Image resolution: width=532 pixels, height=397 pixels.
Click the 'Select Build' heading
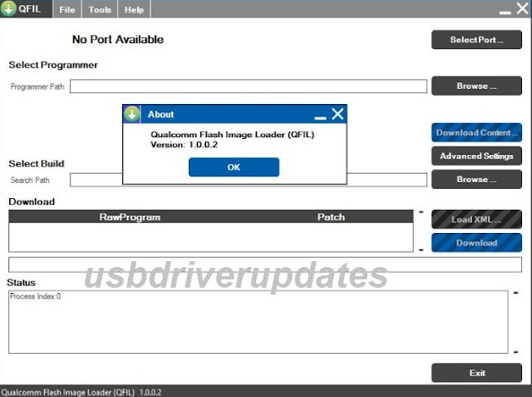click(37, 164)
